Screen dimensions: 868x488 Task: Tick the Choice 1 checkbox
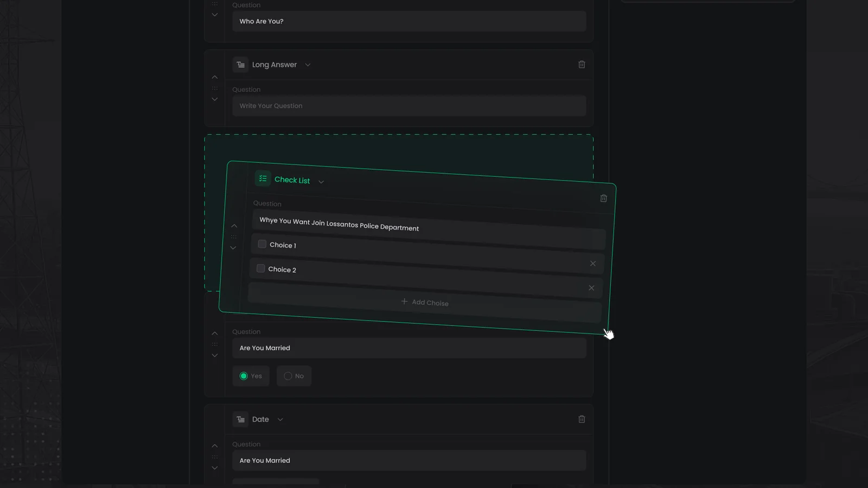click(x=262, y=244)
